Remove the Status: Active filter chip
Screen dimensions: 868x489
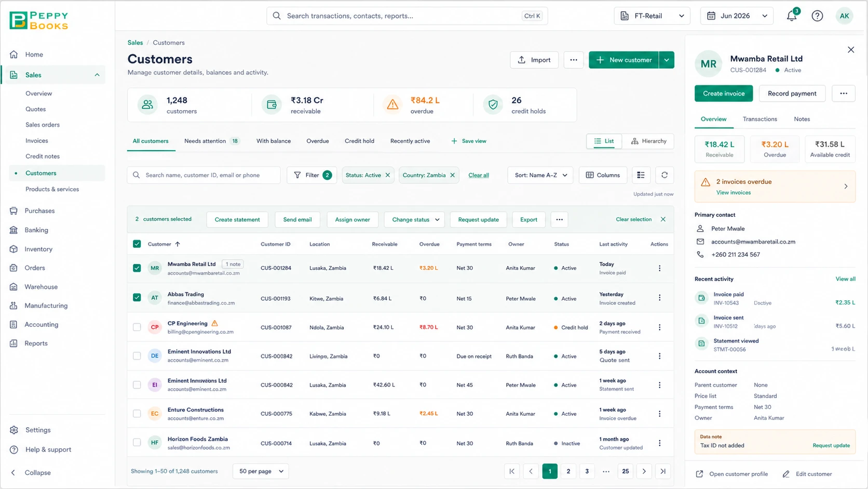tap(388, 175)
